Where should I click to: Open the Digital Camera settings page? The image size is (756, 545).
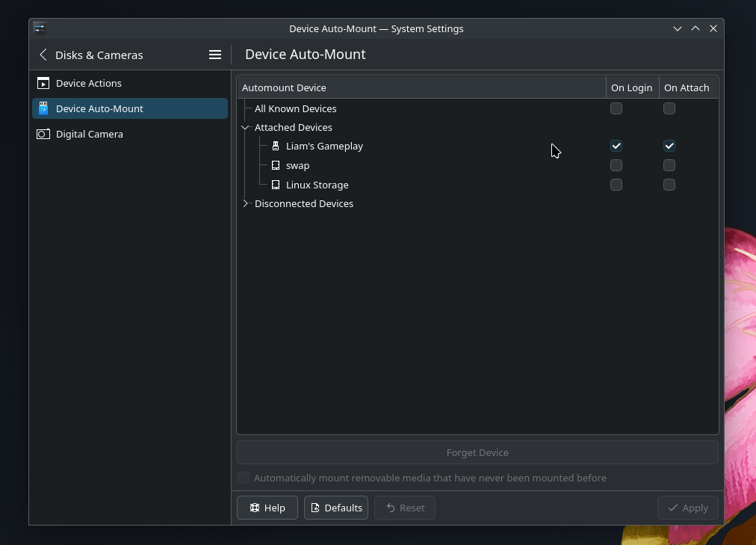tap(90, 134)
